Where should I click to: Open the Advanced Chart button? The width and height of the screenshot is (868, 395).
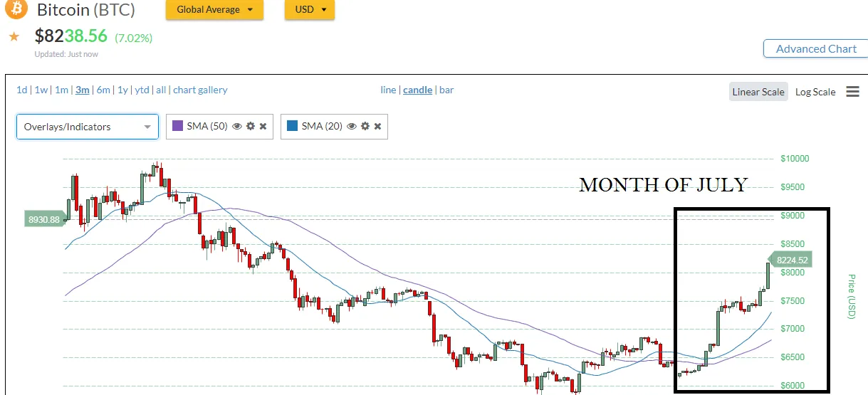(816, 48)
